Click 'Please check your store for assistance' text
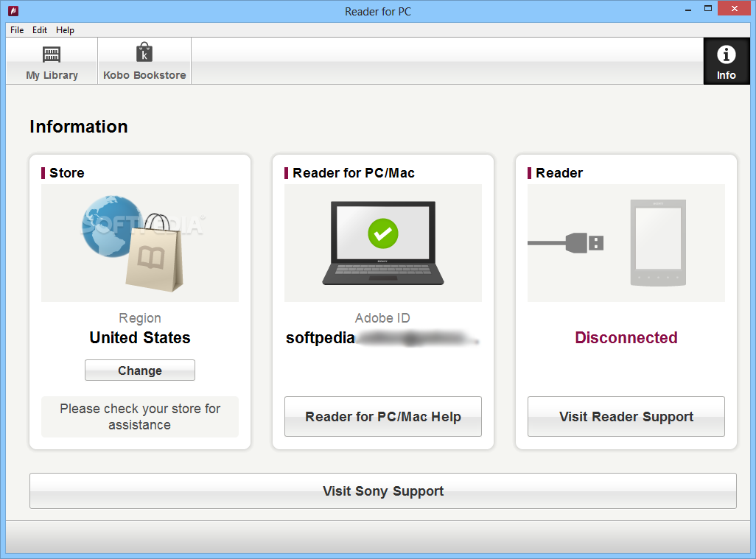Image resolution: width=756 pixels, height=559 pixels. (140, 417)
